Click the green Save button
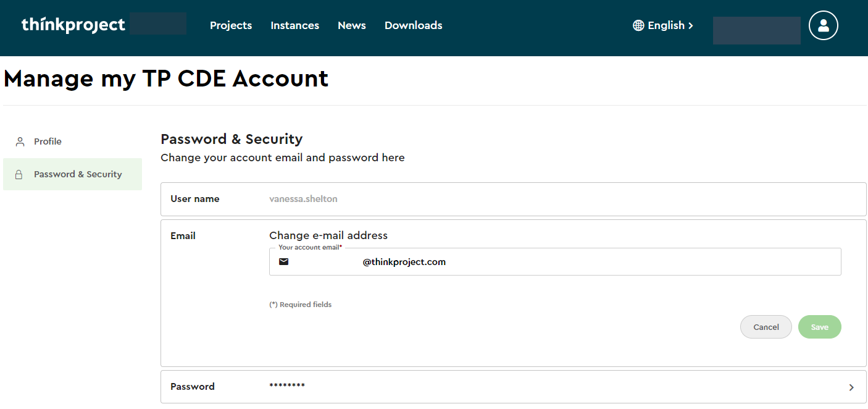Image resolution: width=868 pixels, height=409 pixels. pyautogui.click(x=819, y=327)
